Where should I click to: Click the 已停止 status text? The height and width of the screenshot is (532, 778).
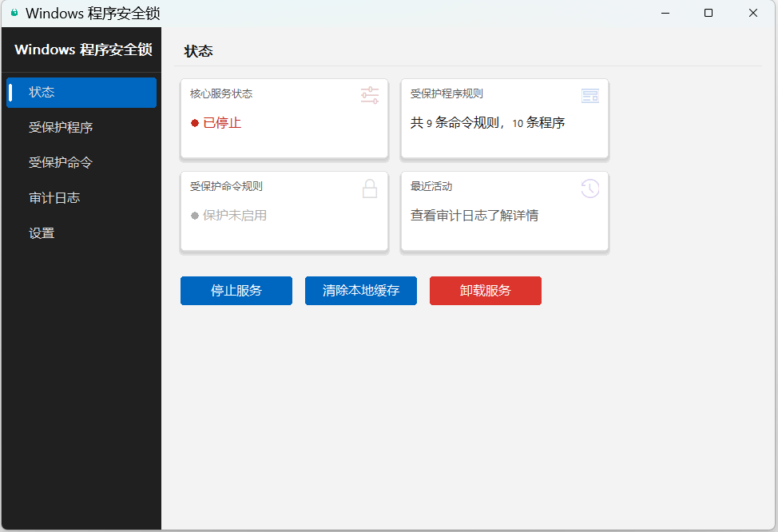point(222,123)
